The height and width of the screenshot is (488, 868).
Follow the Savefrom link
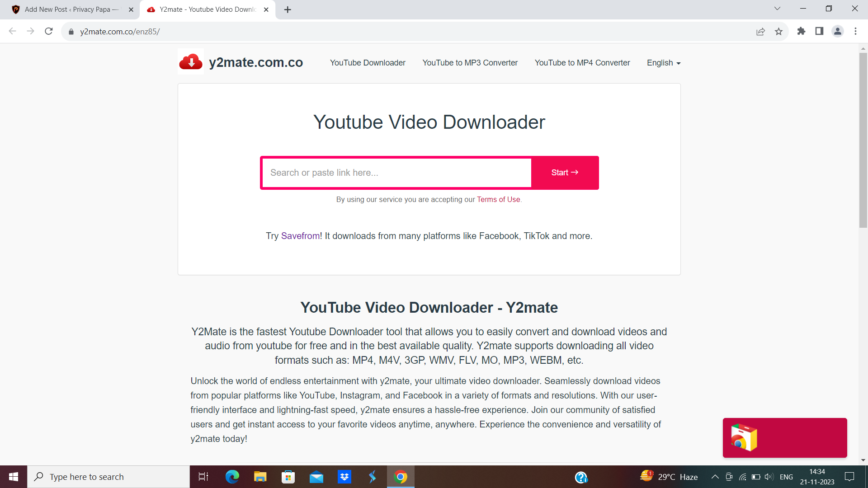coord(300,236)
